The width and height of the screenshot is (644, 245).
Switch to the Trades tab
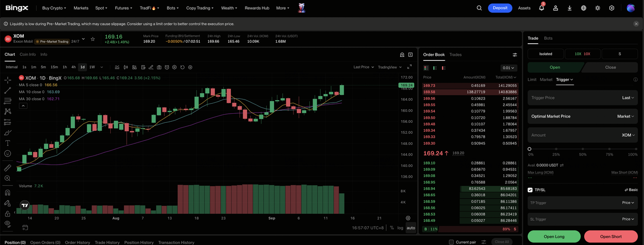[x=455, y=54]
